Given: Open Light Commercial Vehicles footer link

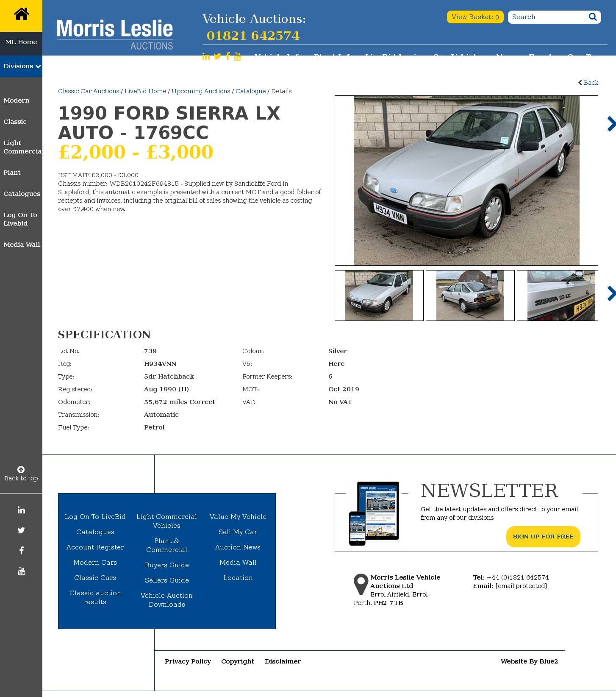Looking at the screenshot, I should (167, 521).
